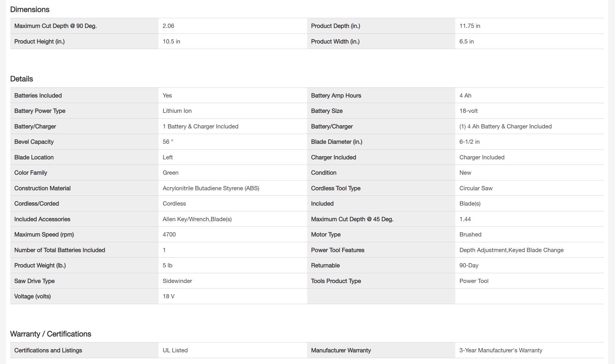This screenshot has height=364, width=615.
Task: Select the Sidewinder drive type value
Action: click(x=177, y=281)
